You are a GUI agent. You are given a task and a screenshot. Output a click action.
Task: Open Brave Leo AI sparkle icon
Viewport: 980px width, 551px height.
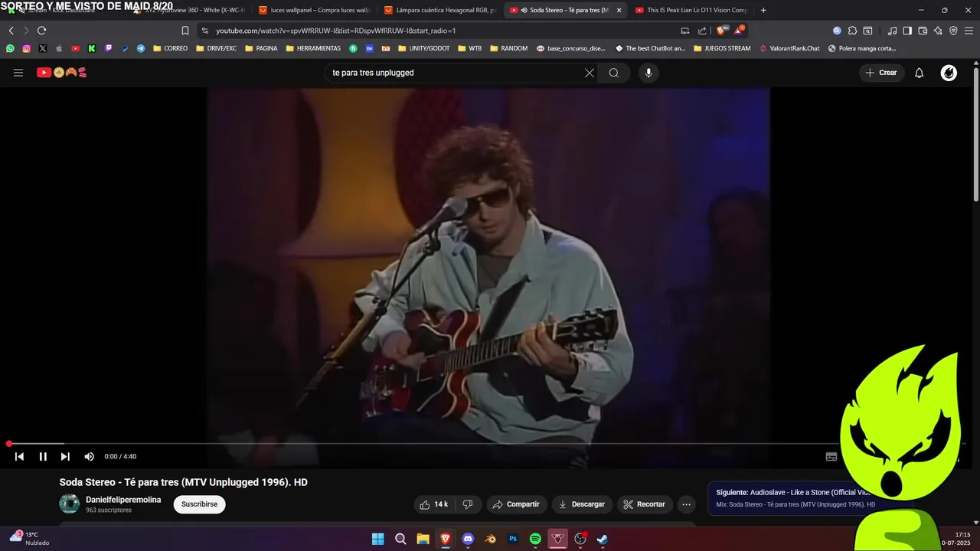coord(938,31)
